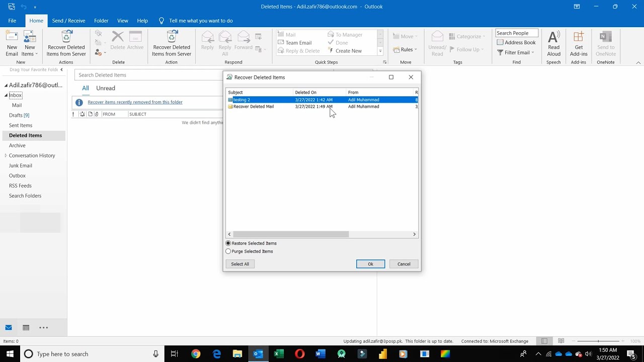This screenshot has height=362, width=644.
Task: Open Google Chrome from the taskbar
Action: pyautogui.click(x=196, y=354)
